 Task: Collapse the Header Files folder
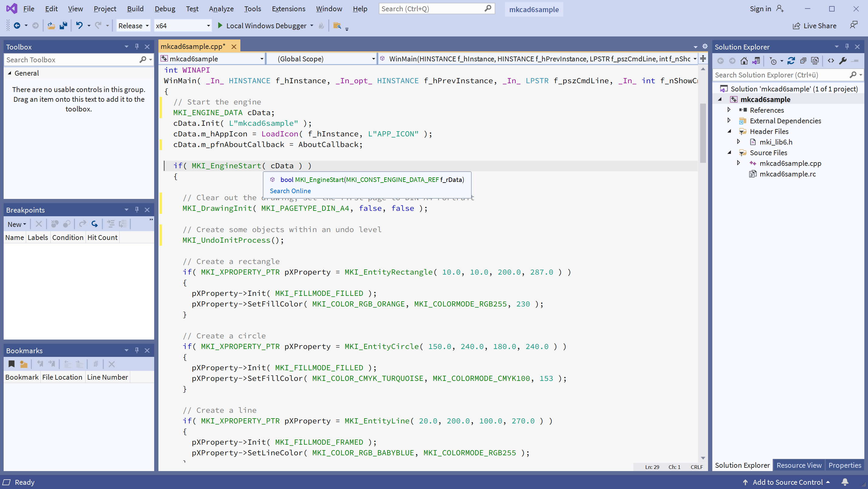click(x=730, y=131)
